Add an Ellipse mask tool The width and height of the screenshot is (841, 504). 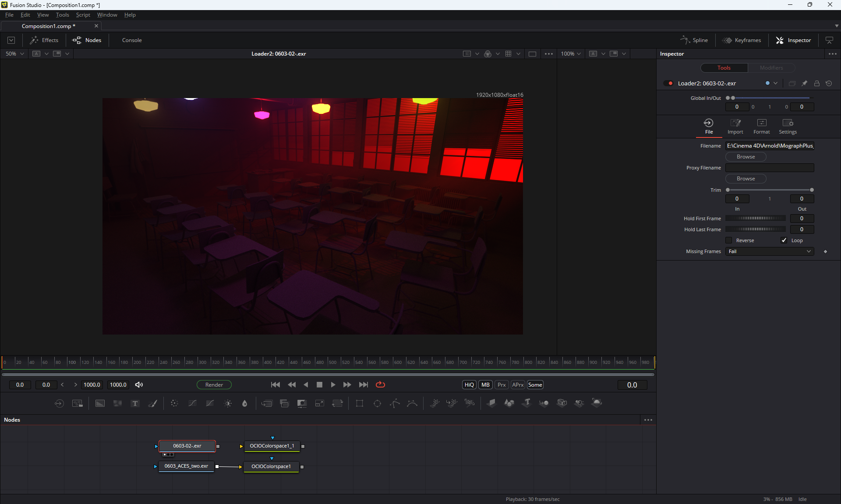pyautogui.click(x=377, y=403)
